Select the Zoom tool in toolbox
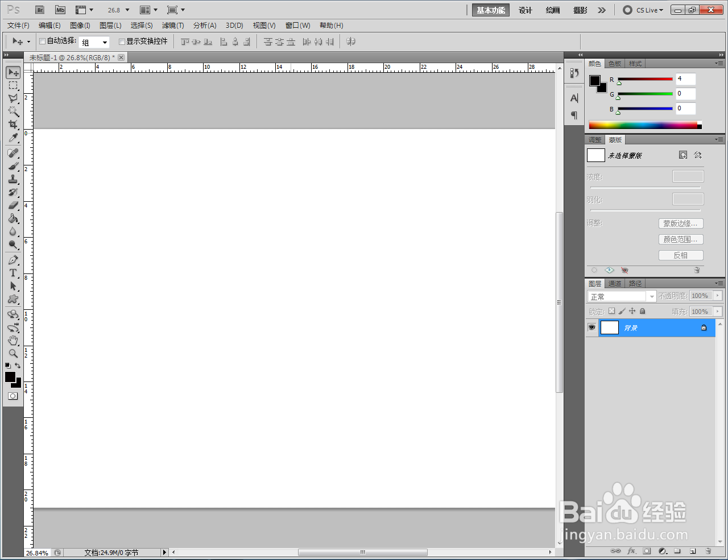Viewport: 728px width, 560px height. pyautogui.click(x=13, y=354)
